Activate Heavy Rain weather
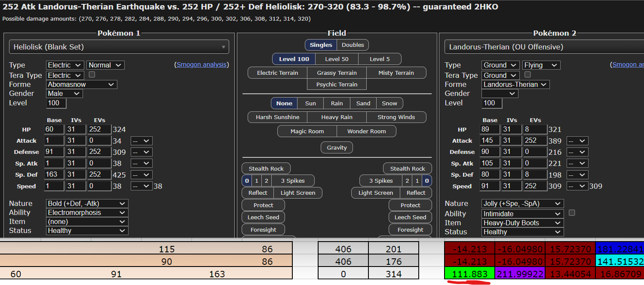Image resolution: width=644 pixels, height=285 pixels. [x=337, y=117]
